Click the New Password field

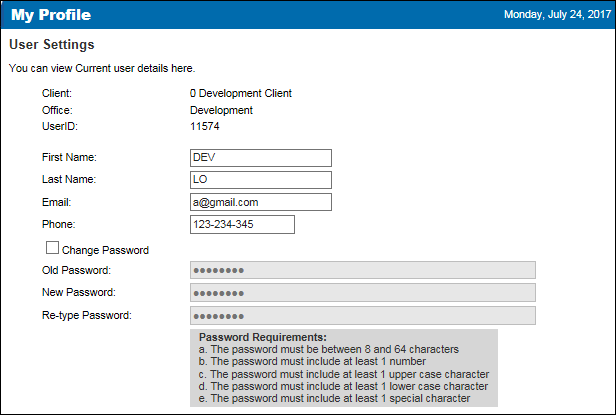pyautogui.click(x=363, y=293)
